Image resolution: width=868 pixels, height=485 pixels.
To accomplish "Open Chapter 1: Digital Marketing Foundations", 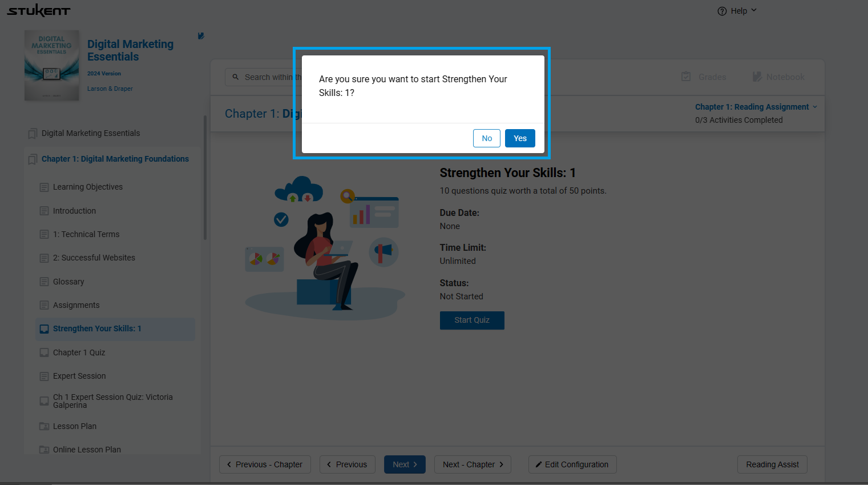I will 115,159.
